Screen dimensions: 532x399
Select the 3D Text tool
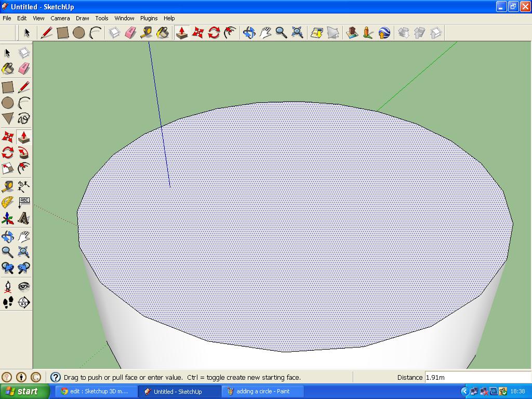coord(24,219)
